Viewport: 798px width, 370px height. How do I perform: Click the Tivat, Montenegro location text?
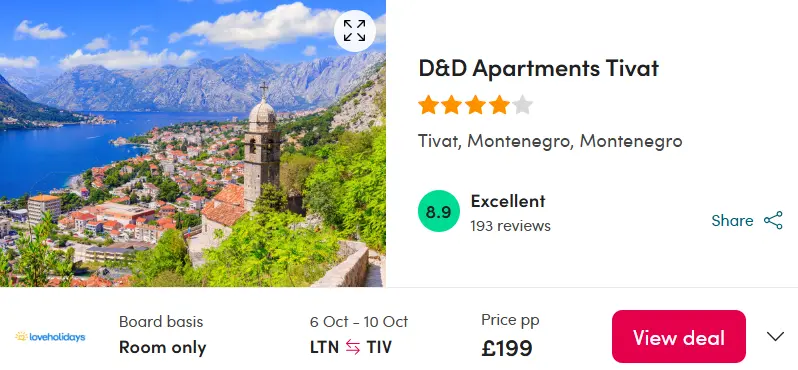[x=550, y=141]
